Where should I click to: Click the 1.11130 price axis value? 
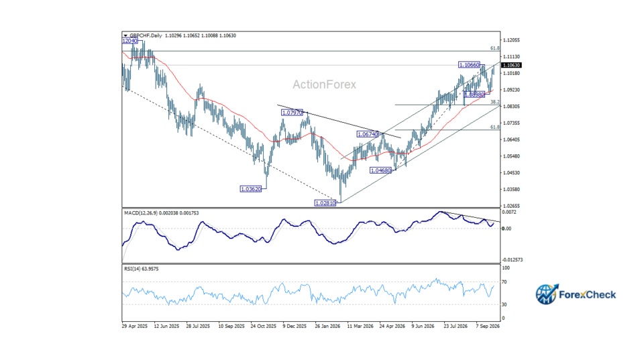tap(512, 56)
